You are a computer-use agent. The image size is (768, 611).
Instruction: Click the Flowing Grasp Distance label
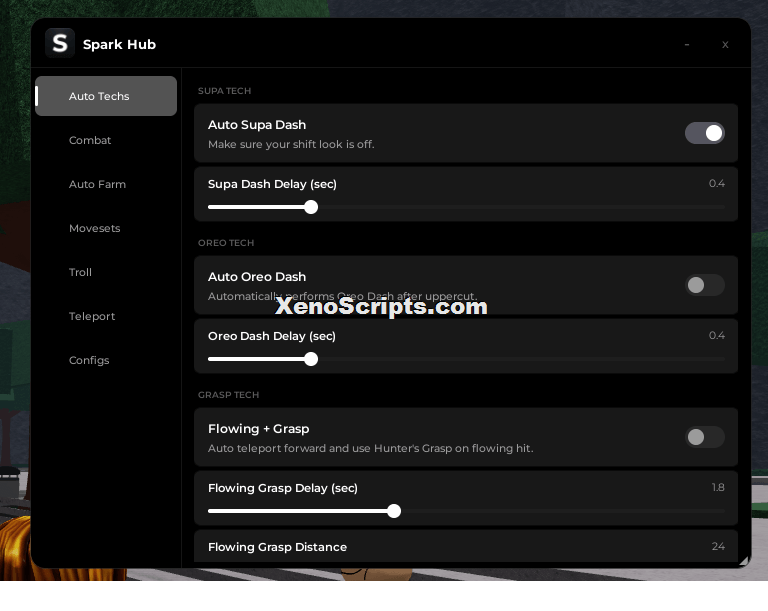(x=277, y=547)
